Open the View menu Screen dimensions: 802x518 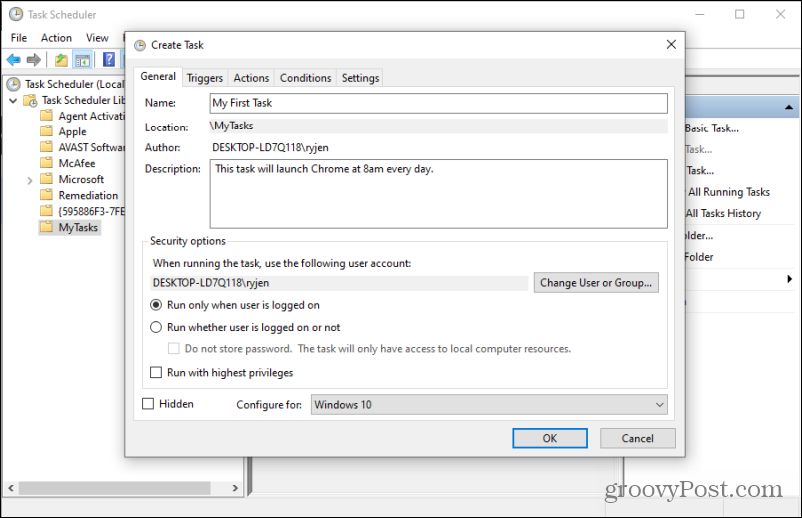tap(97, 38)
